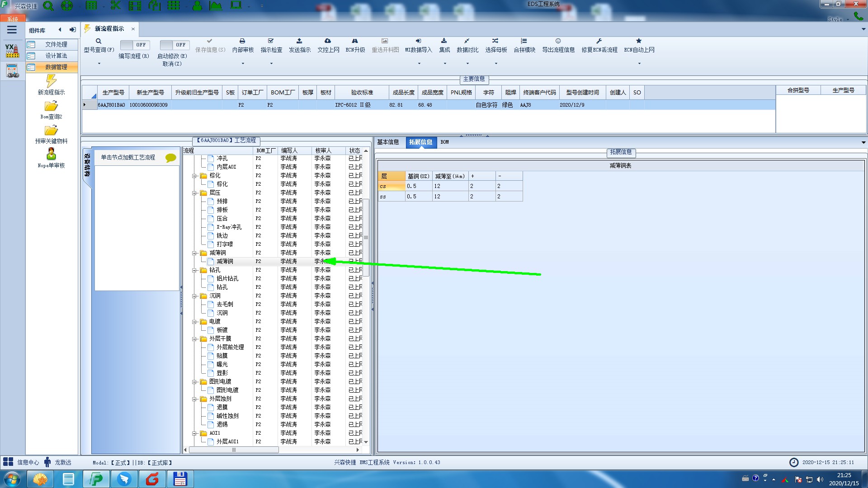
Task: Switch to the BOM tab
Action: click(444, 142)
